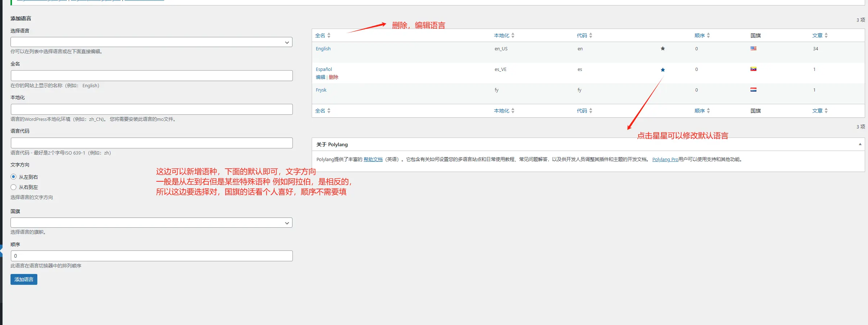Click 全名 column header link

pos(320,35)
